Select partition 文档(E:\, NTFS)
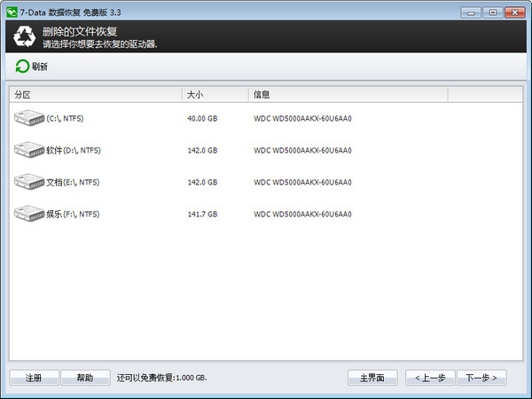 [x=73, y=182]
